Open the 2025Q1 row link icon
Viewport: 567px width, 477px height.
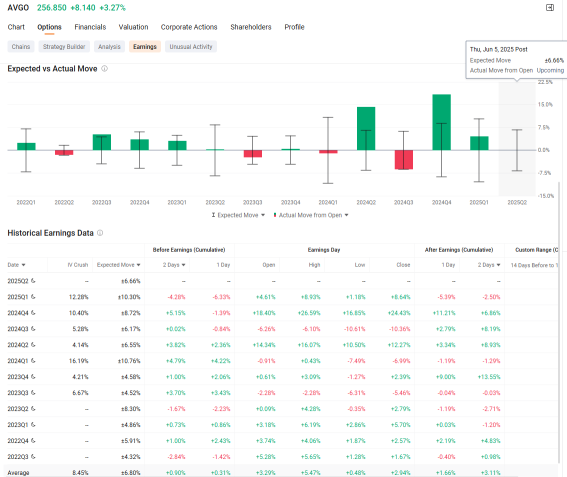pyautogui.click(x=33, y=297)
